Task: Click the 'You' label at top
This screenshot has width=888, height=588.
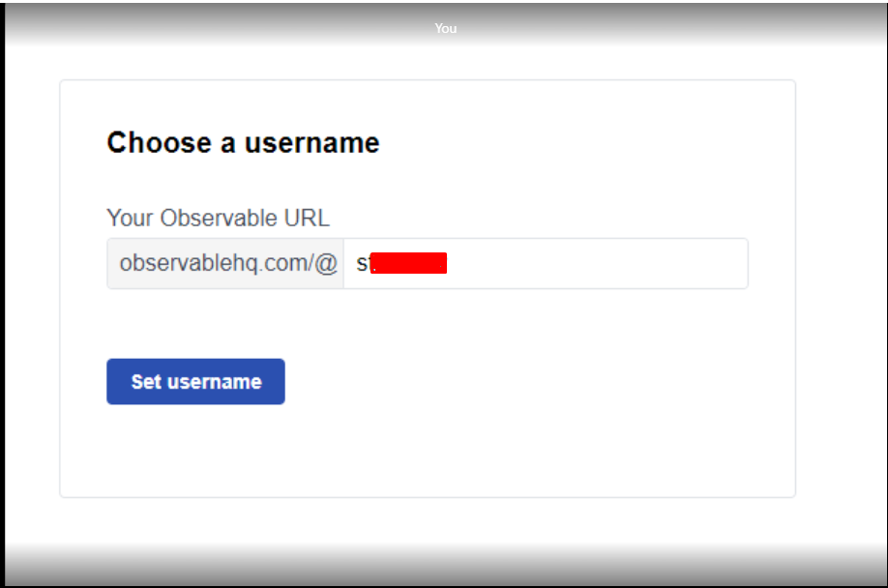Action: [446, 28]
